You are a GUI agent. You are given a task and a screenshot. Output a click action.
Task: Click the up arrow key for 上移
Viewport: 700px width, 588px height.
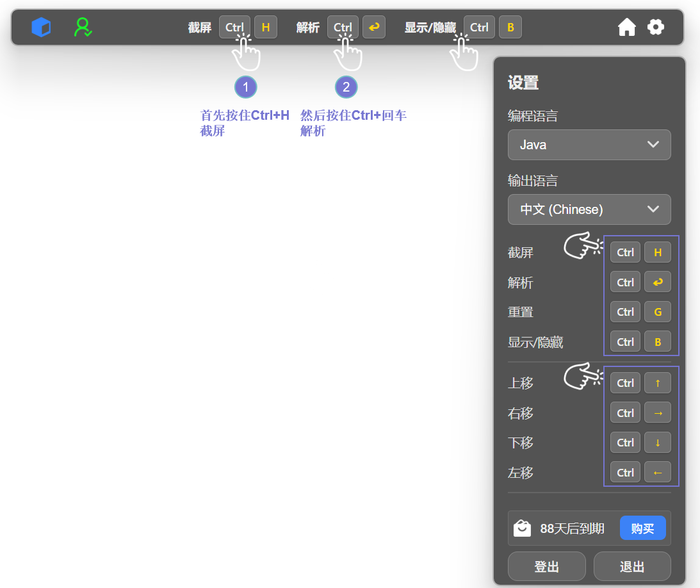pos(658,383)
